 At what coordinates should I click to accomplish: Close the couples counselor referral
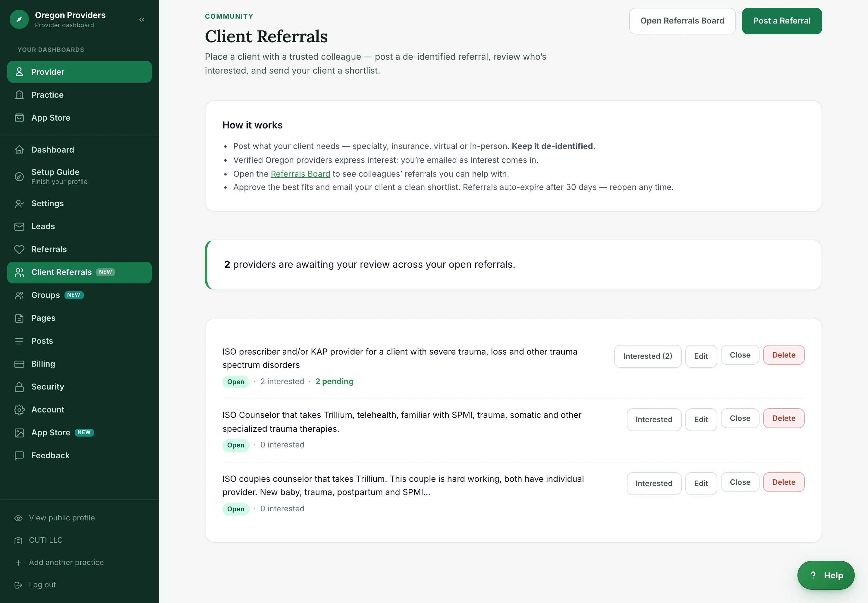[x=740, y=482]
